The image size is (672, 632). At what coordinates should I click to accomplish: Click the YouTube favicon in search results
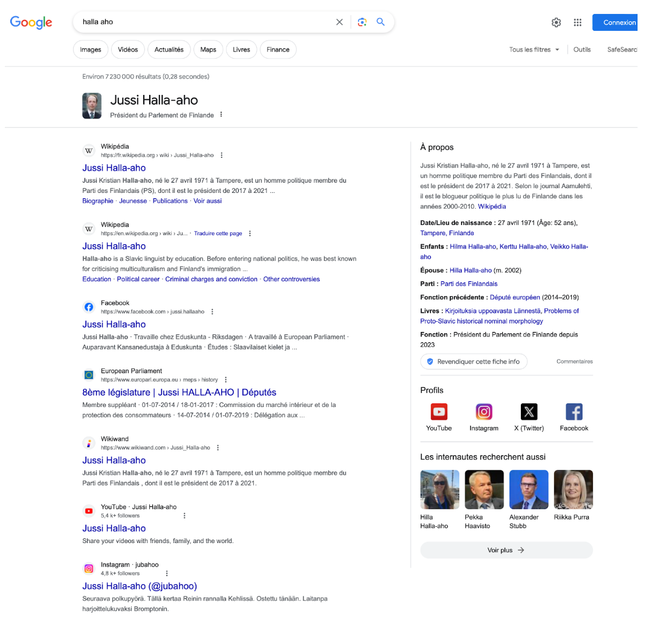coord(89,511)
